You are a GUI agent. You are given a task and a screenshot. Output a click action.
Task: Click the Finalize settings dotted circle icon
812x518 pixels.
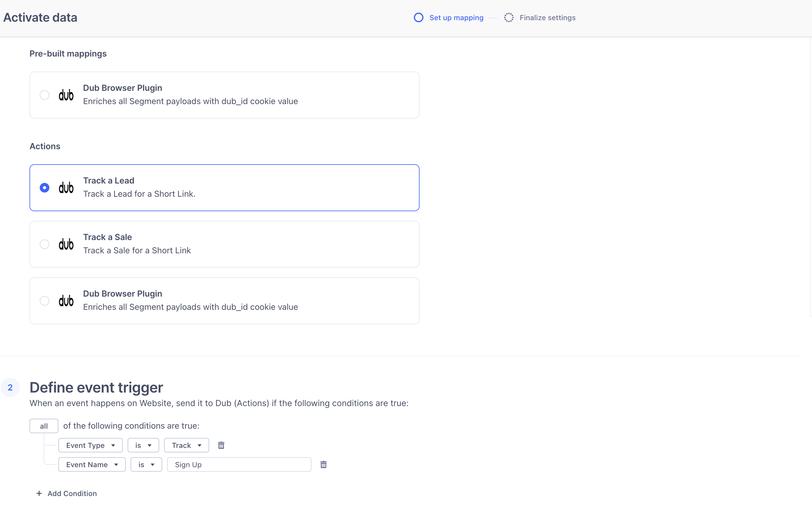click(x=509, y=17)
